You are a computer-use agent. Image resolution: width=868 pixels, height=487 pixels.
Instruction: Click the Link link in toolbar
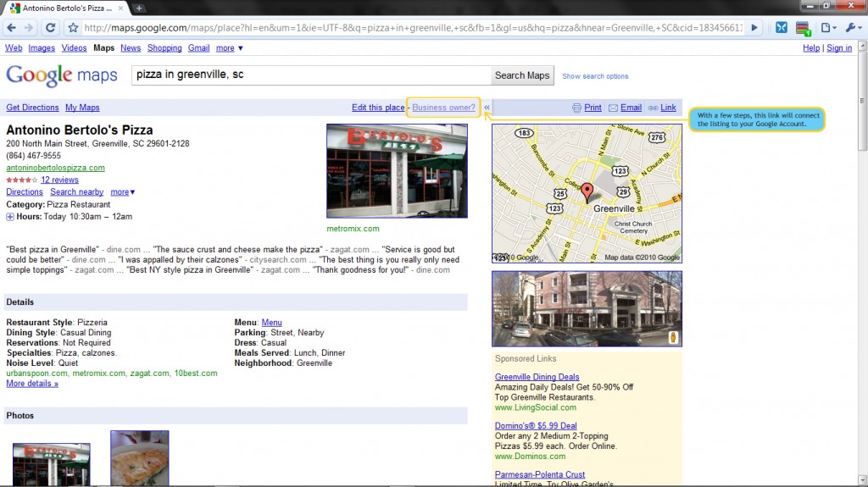(668, 108)
